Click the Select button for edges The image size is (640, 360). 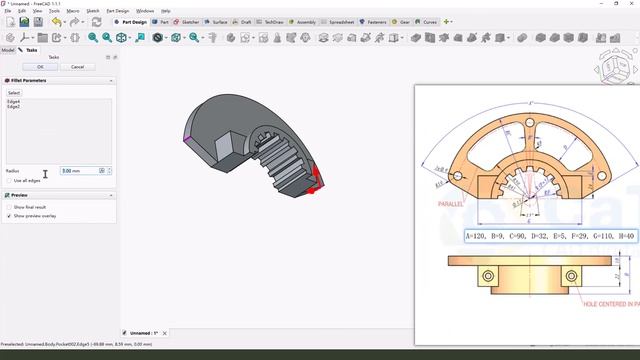14,93
